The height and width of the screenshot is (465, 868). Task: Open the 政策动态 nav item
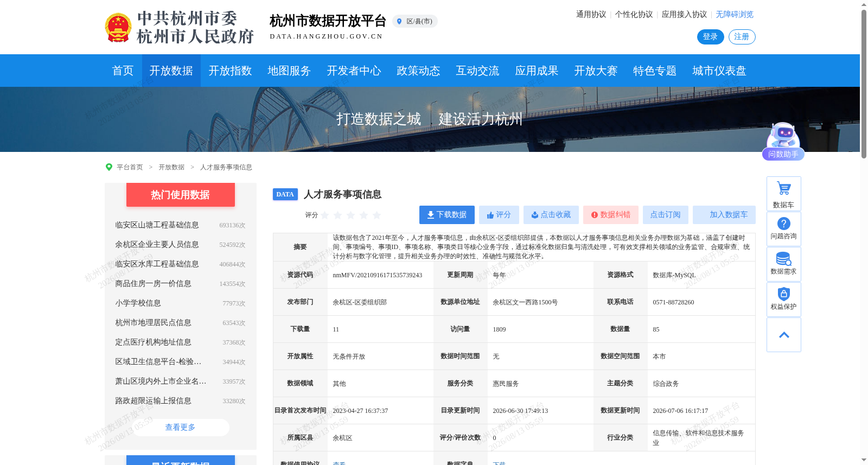pyautogui.click(x=418, y=71)
